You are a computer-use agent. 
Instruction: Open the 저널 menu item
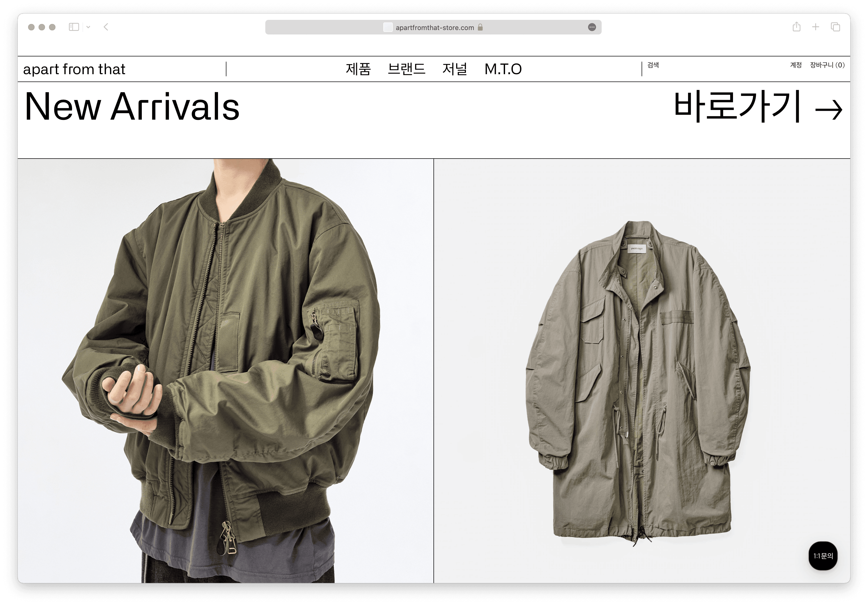[455, 69]
